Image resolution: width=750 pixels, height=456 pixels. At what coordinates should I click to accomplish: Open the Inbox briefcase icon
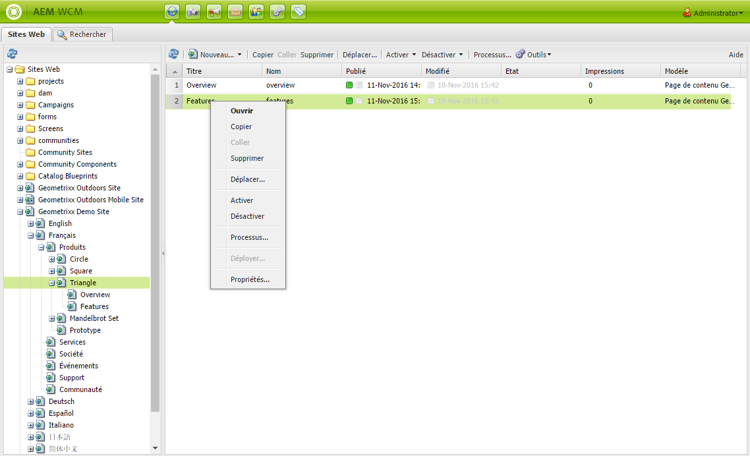tap(235, 11)
